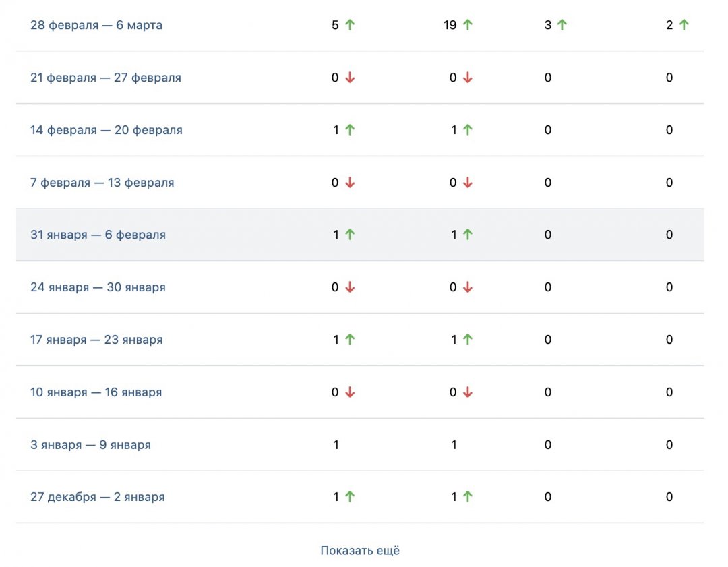Viewport: 728px width, 567px height.
Task: Click Показать ещё to load more rows
Action: tap(360, 550)
